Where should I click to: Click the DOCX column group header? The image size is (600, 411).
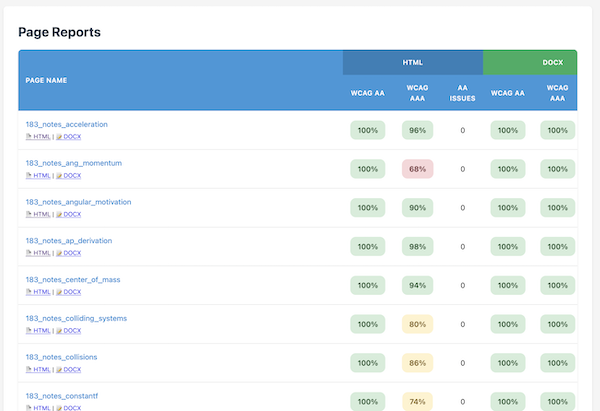coord(552,62)
